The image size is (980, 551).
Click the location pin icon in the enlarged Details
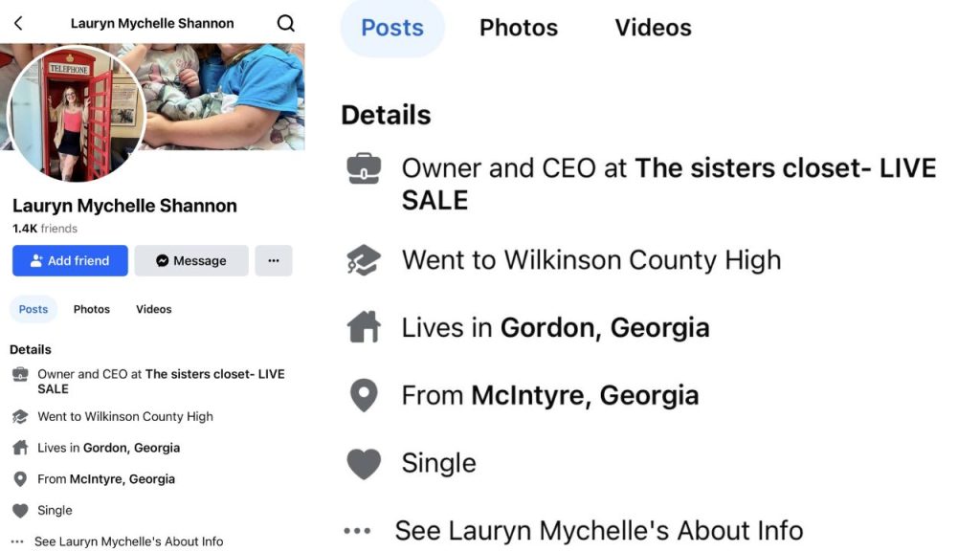(x=364, y=395)
